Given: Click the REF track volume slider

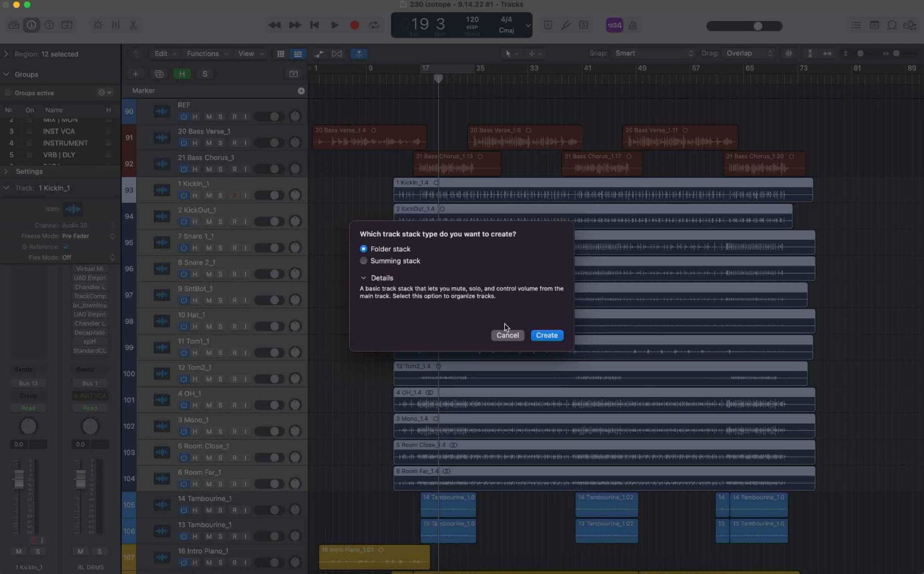Looking at the screenshot, I should coord(269,116).
